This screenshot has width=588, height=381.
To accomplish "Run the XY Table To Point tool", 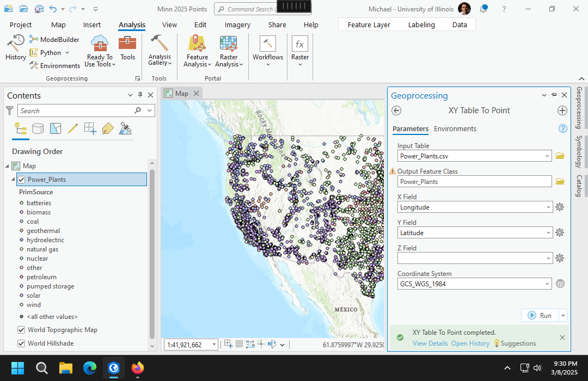I will pyautogui.click(x=540, y=316).
